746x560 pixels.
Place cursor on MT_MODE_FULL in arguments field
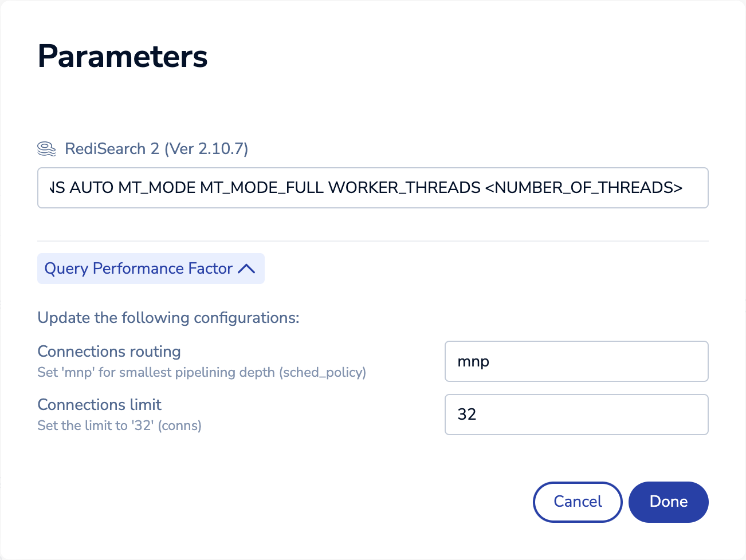tap(262, 188)
